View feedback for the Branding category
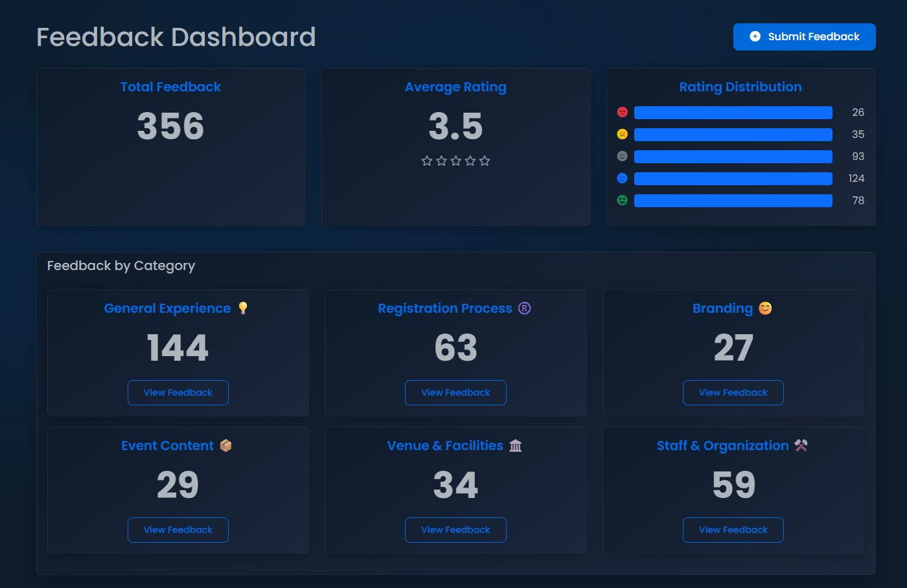 [733, 392]
